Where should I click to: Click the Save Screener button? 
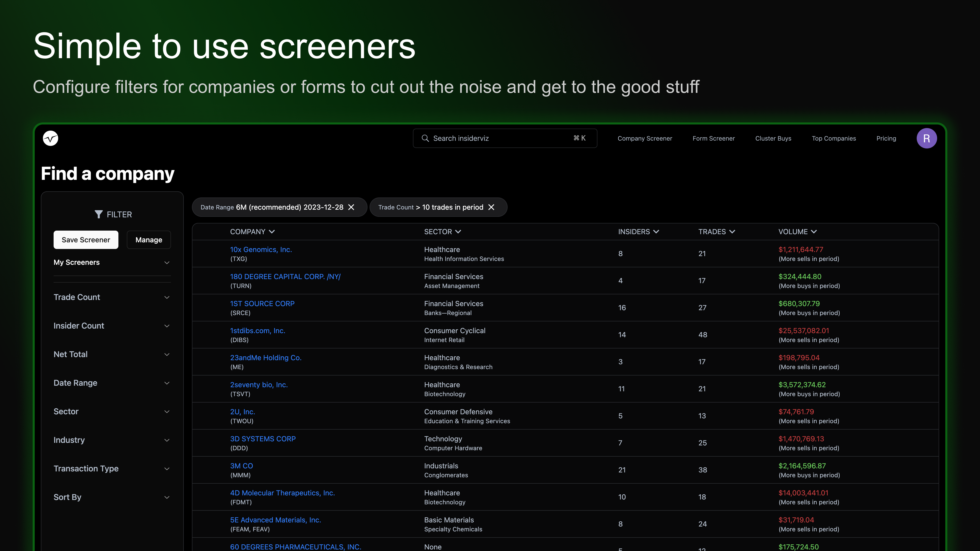click(x=85, y=240)
